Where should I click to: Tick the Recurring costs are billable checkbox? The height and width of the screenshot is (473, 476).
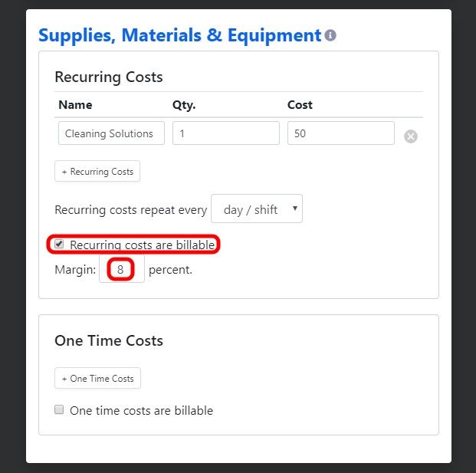(59, 244)
